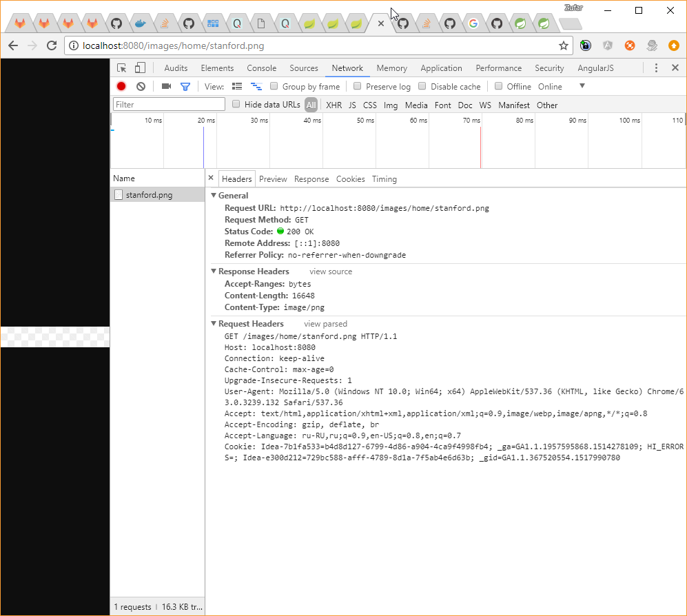Toggle the device toolbar icon
Screen dimensions: 687x616
[x=140, y=68]
